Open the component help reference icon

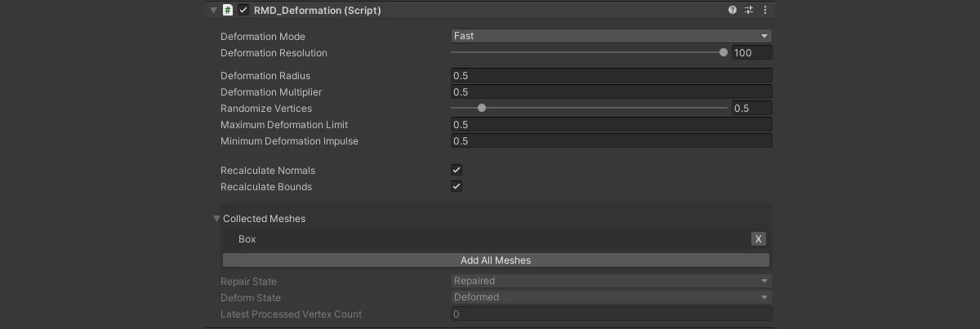click(x=733, y=11)
